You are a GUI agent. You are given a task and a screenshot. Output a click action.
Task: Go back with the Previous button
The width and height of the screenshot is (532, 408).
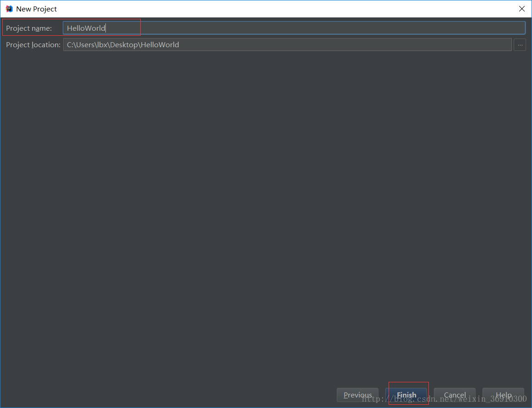pos(357,395)
